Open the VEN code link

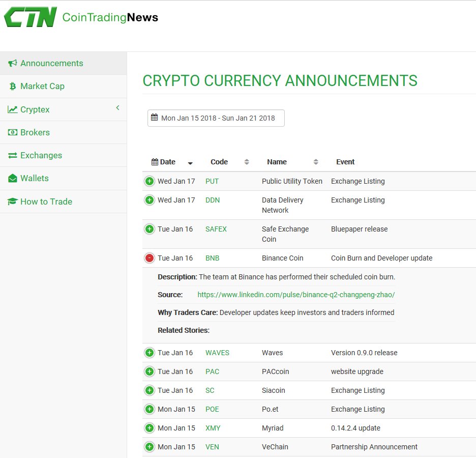pos(212,447)
